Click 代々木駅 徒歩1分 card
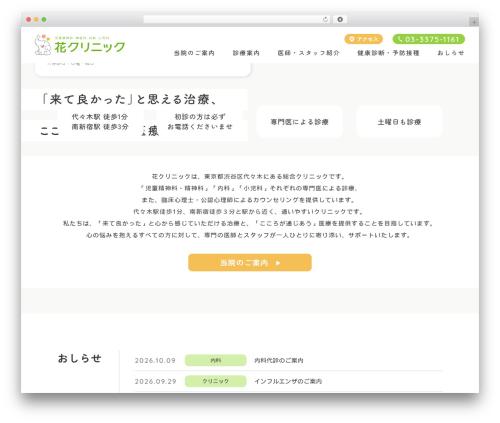500x423 pixels. coord(100,122)
